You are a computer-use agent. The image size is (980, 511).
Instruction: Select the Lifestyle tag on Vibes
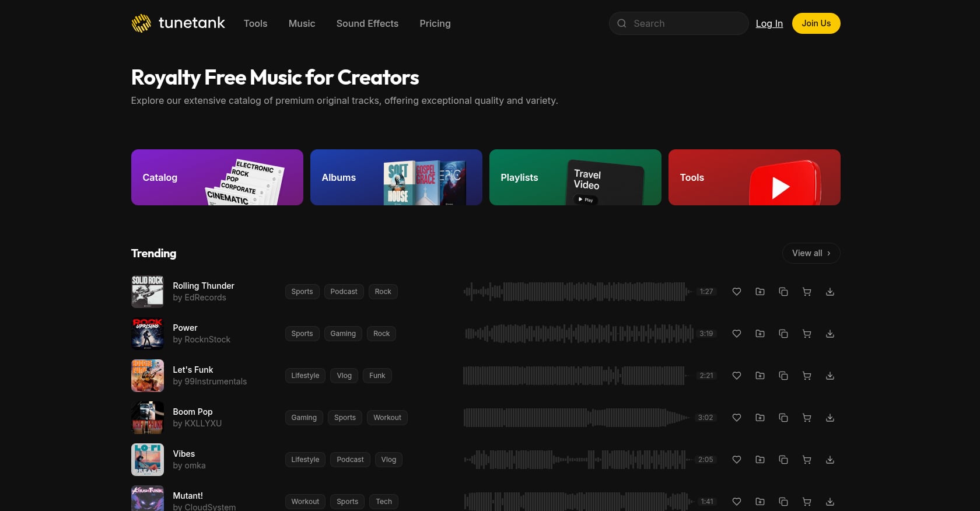[x=305, y=460]
